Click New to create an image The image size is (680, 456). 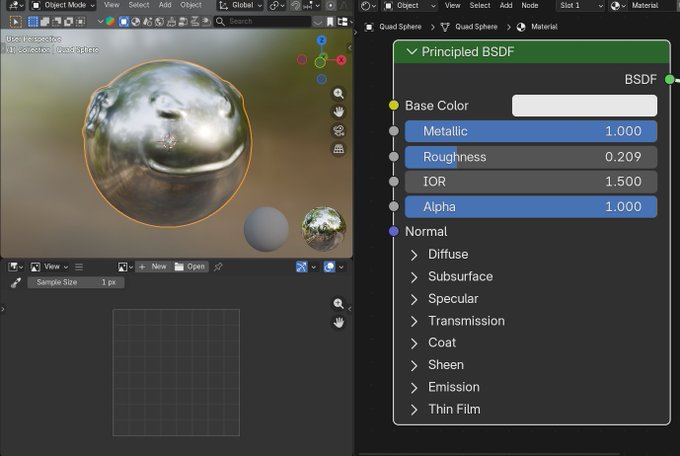[153, 267]
